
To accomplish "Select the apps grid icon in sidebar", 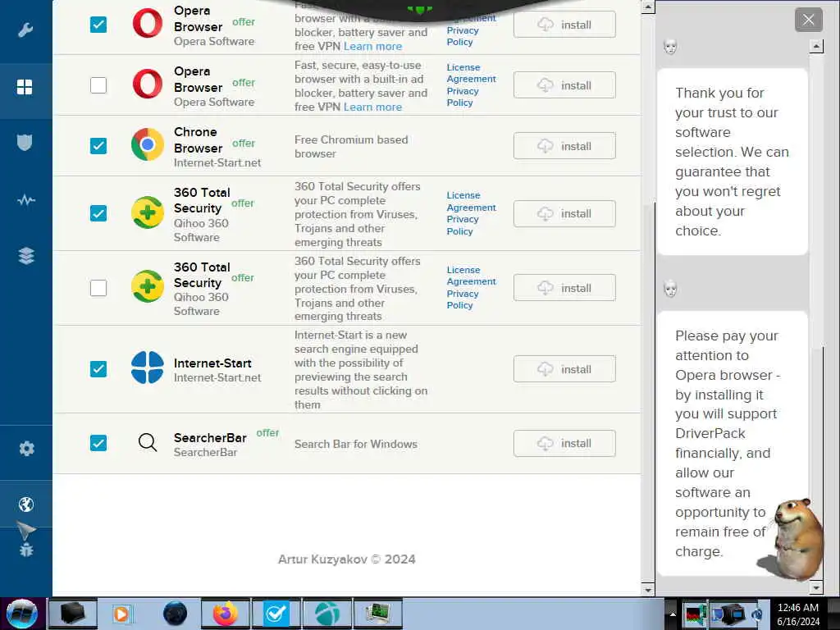I will 25,87.
